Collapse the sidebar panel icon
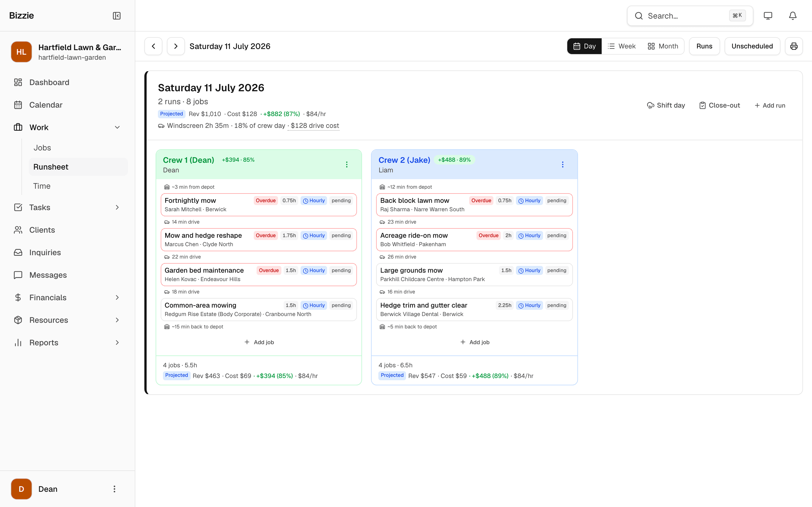This screenshot has height=507, width=812. [116, 16]
